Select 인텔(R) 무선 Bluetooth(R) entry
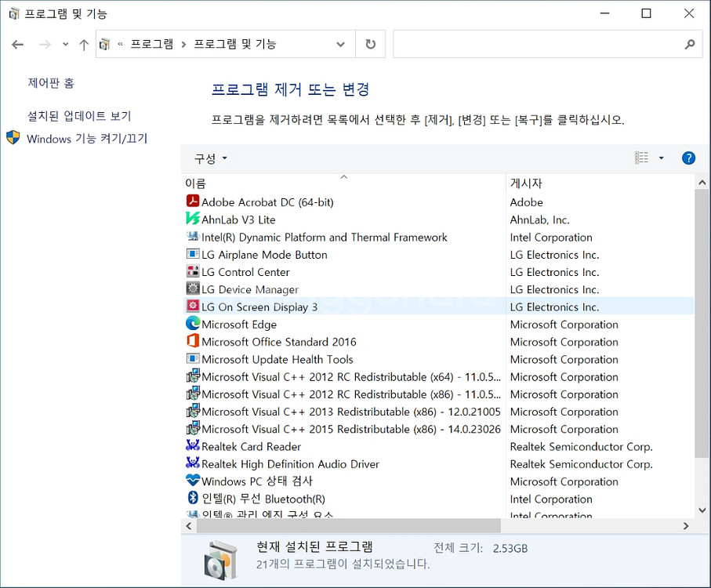 (263, 499)
